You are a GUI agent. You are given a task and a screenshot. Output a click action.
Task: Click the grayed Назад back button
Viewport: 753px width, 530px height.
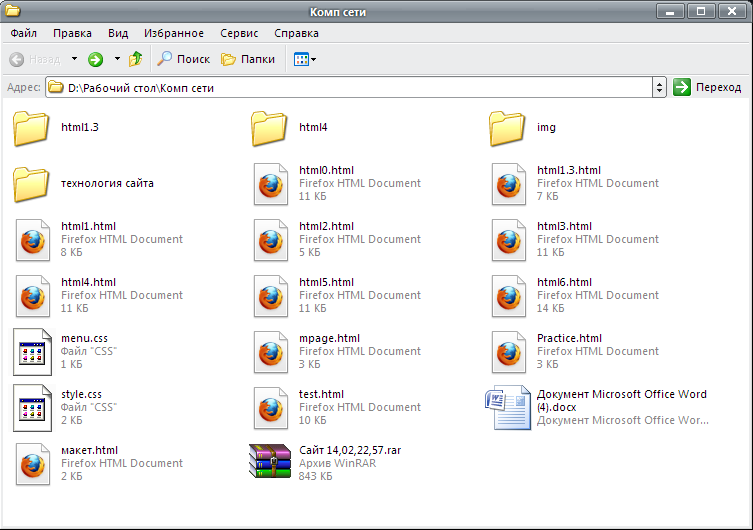[x=35, y=60]
